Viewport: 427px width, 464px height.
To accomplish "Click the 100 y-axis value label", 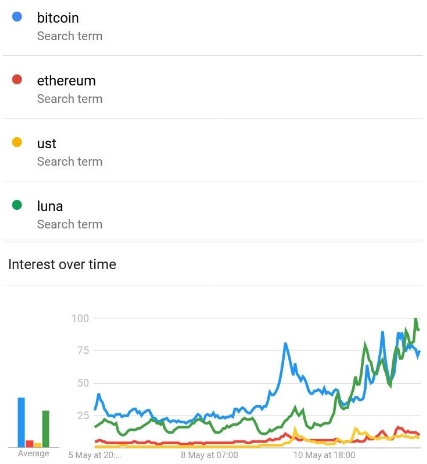I will [x=80, y=318].
